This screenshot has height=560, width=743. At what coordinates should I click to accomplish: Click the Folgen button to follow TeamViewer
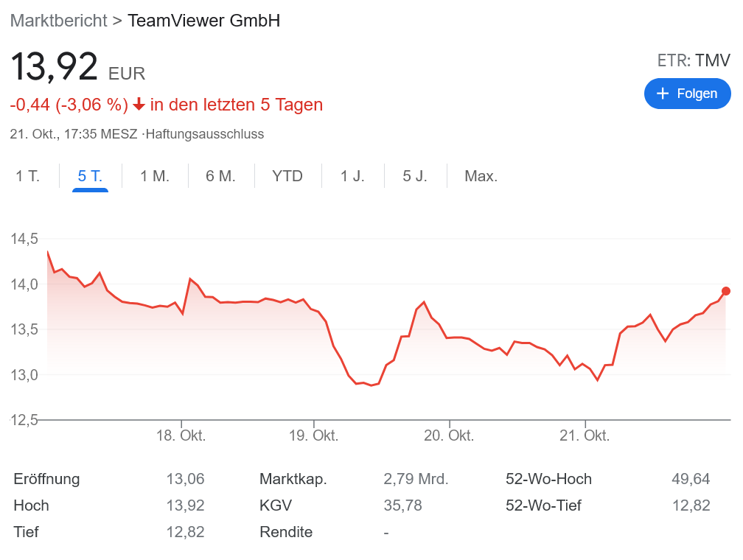(688, 94)
